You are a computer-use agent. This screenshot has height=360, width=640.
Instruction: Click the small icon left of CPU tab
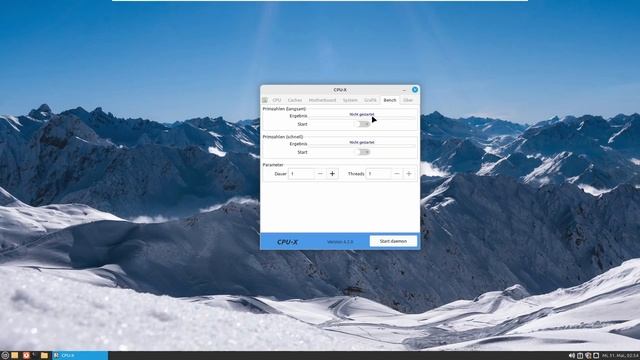pyautogui.click(x=265, y=100)
